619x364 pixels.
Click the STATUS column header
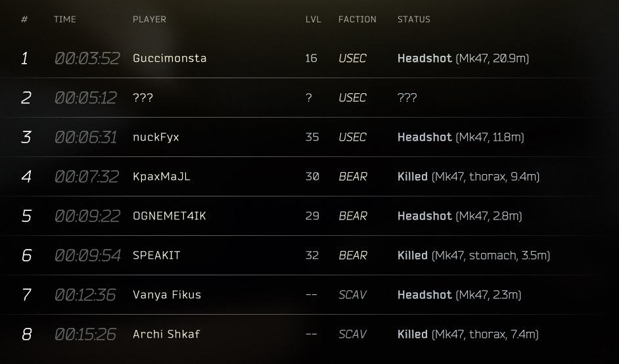[x=414, y=19]
